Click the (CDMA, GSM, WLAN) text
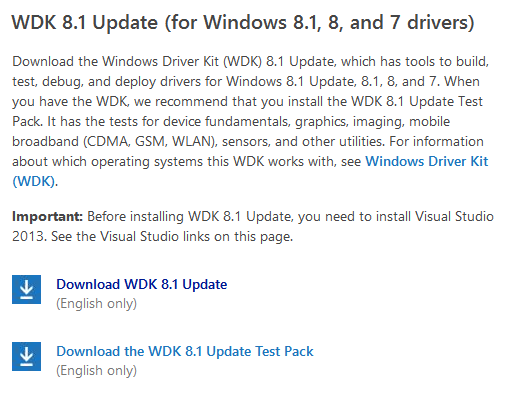The image size is (509, 400). click(150, 142)
